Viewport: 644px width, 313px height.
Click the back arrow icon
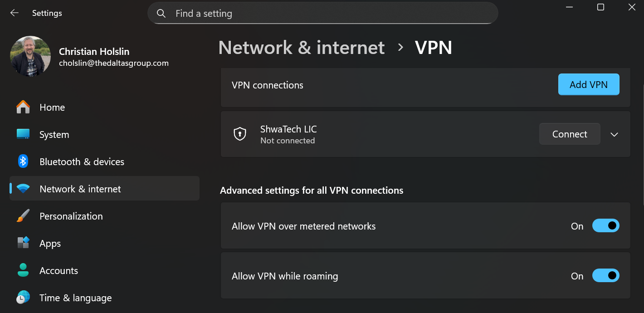[15, 13]
